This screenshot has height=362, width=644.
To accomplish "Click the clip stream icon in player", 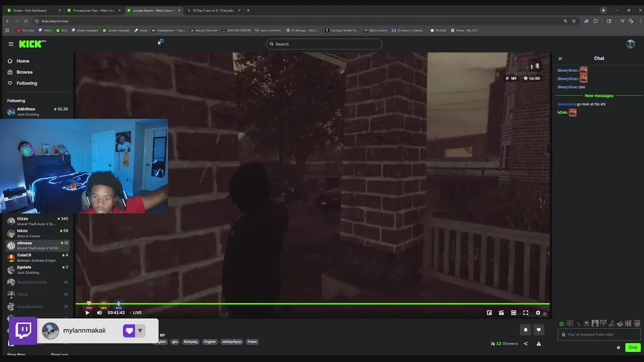I will (x=501, y=313).
